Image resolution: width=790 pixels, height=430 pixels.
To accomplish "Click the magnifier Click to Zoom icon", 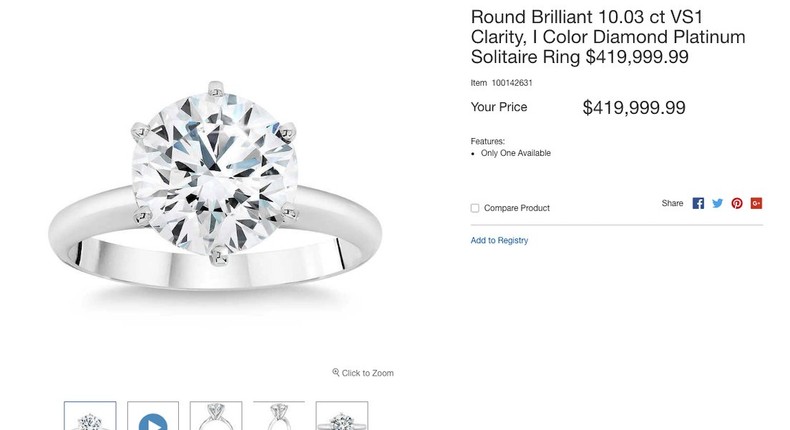I will (336, 373).
